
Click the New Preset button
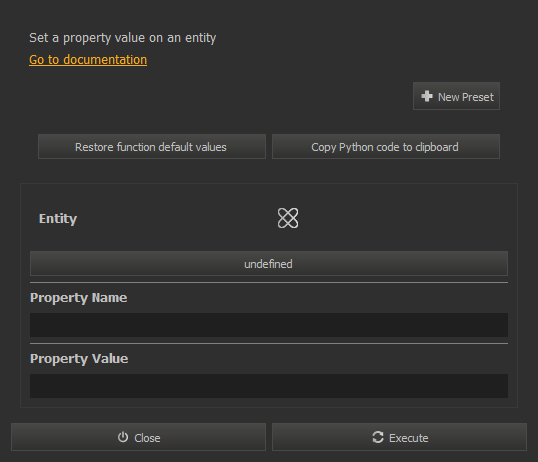(456, 96)
